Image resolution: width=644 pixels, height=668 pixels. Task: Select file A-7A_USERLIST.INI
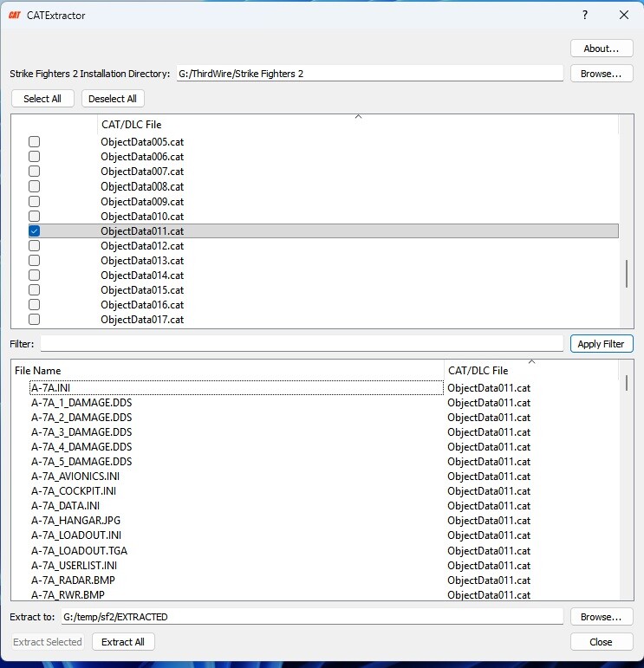point(74,565)
